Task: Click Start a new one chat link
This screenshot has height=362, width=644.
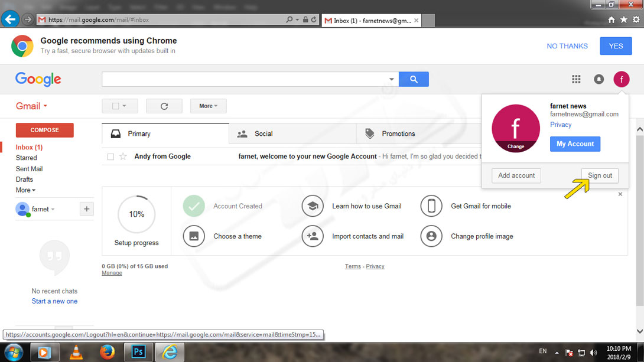Action: click(x=54, y=301)
